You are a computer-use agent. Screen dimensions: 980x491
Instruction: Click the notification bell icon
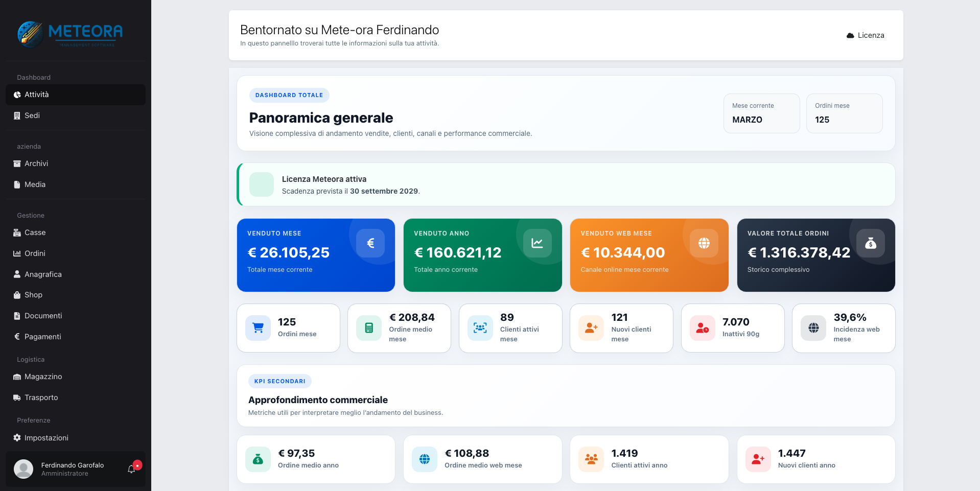coord(132,469)
